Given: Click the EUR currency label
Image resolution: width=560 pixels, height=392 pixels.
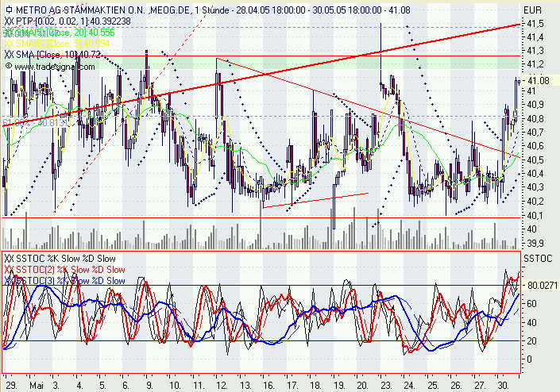Looking at the screenshot, I should pyautogui.click(x=532, y=10).
